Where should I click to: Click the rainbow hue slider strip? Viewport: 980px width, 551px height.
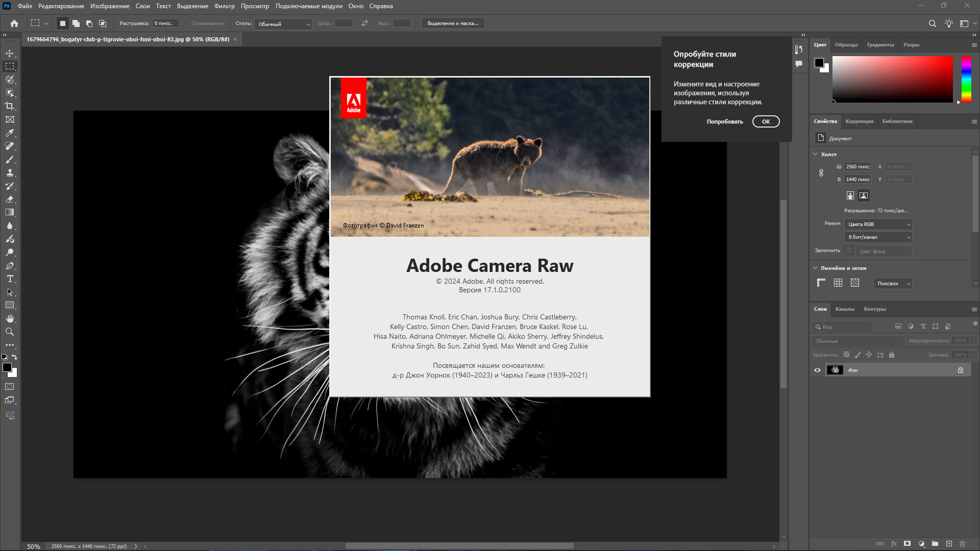[966, 79]
